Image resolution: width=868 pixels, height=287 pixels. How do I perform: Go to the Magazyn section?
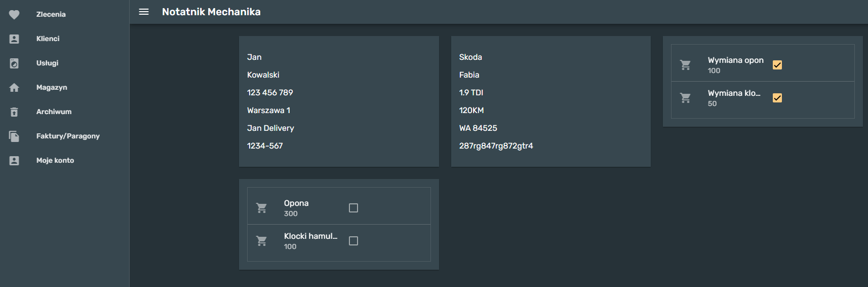[x=52, y=88]
